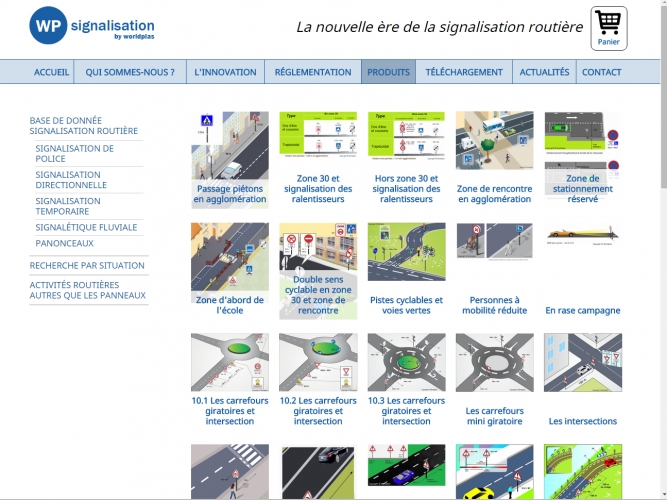Click Zone d'abord de l'école image
The height and width of the screenshot is (500, 667).
(x=230, y=269)
